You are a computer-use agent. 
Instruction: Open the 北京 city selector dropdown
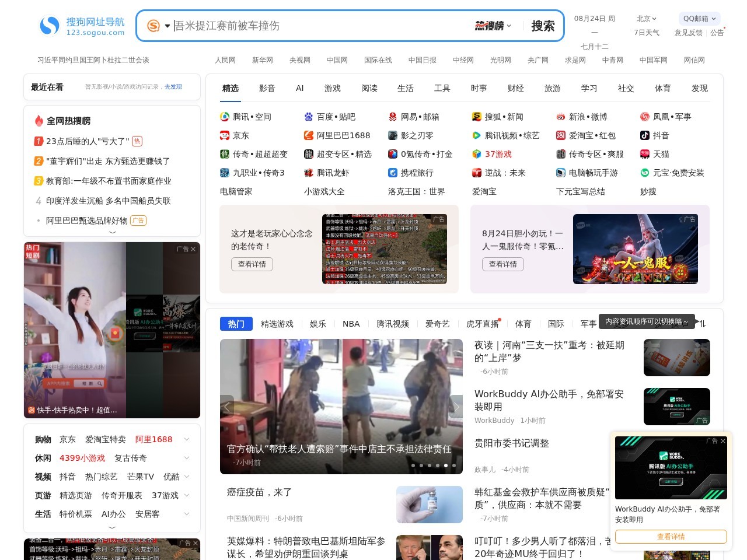click(647, 19)
